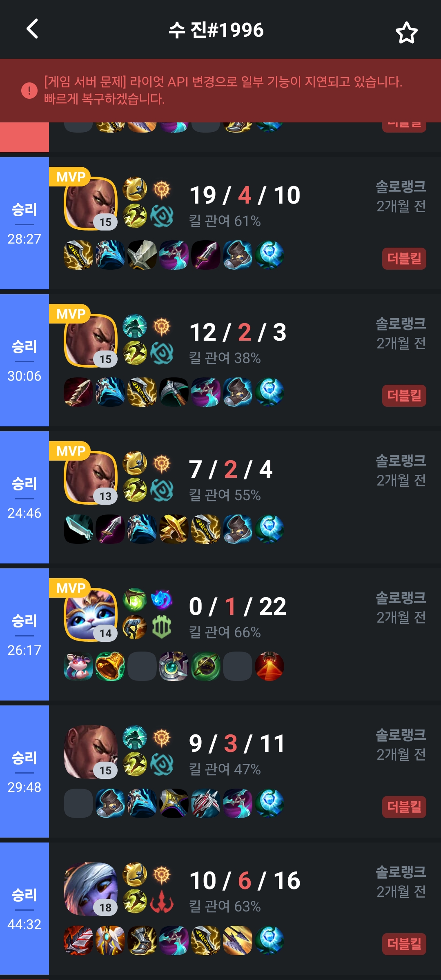This screenshot has width=441, height=980.
Task: Toggle the favorite star icon
Action: tap(406, 33)
